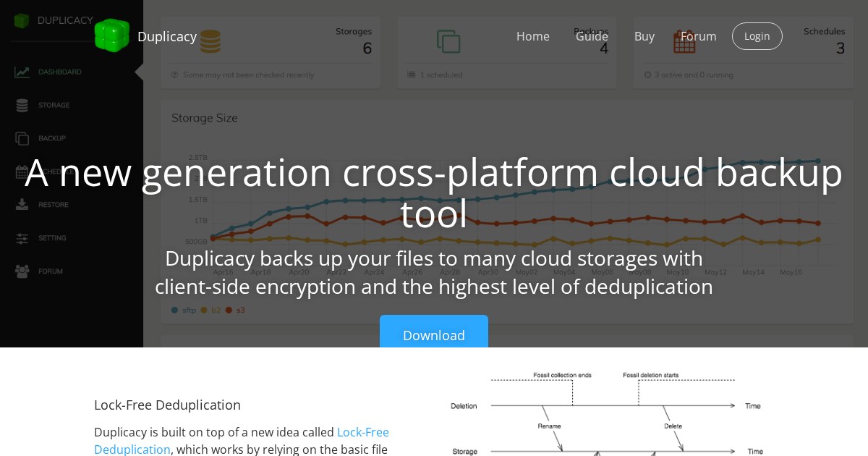Open the Duplicacy brand name link
This screenshot has width=868, height=456.
coord(167,36)
